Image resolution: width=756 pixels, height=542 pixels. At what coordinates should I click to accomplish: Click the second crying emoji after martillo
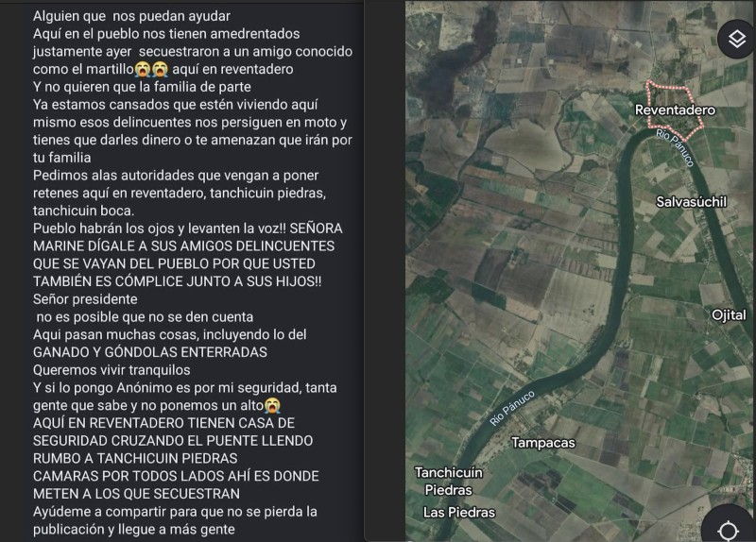pyautogui.click(x=160, y=69)
